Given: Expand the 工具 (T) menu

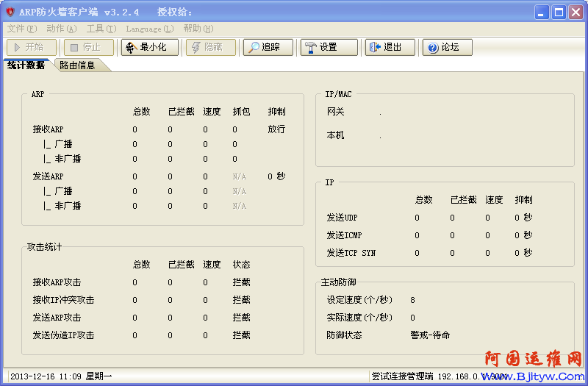Looking at the screenshot, I should 101,29.
